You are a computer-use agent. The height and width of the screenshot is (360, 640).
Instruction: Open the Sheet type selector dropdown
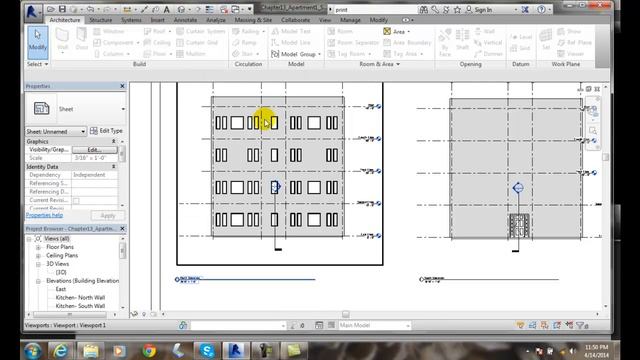[123, 109]
